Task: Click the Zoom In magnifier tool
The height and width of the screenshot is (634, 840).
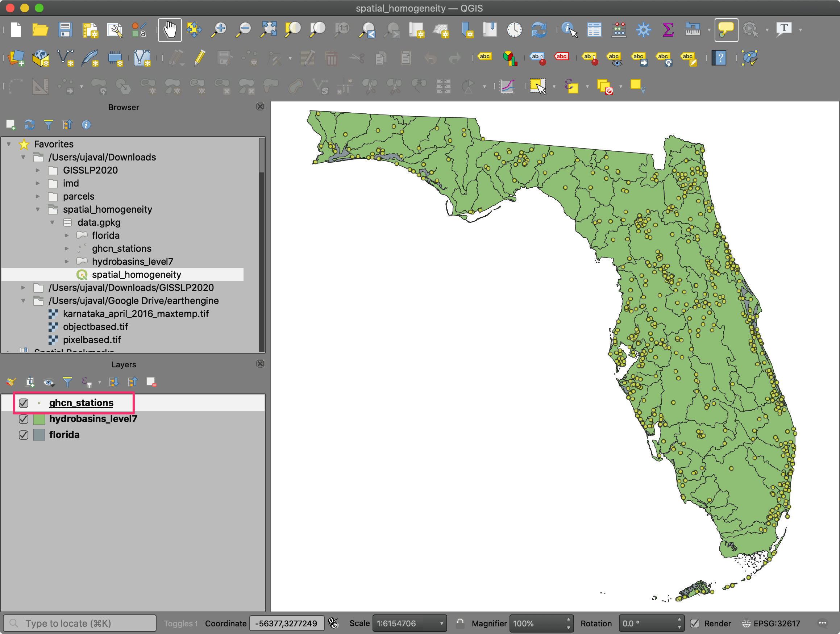Action: [x=219, y=30]
